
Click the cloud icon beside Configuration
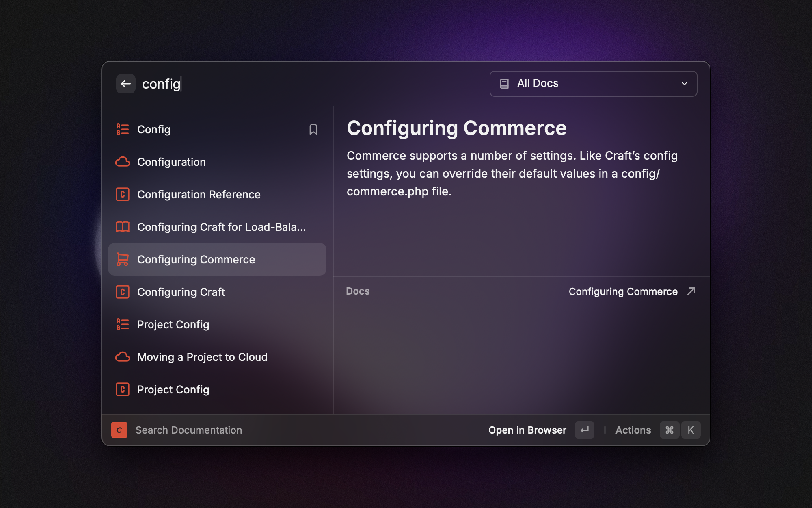122,162
